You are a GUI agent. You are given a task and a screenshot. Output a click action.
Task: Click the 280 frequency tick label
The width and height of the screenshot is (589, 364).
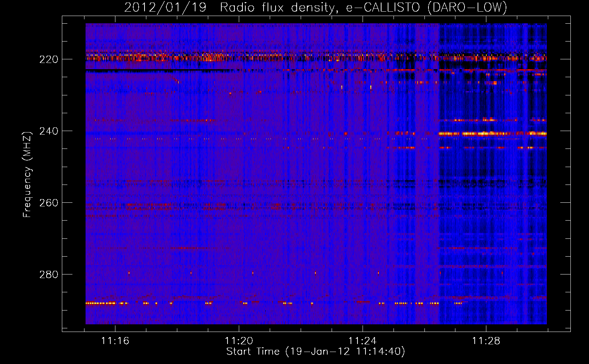(49, 274)
